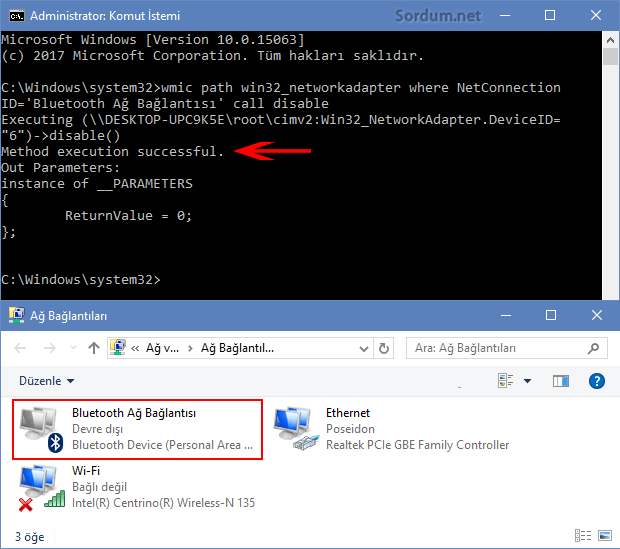The width and height of the screenshot is (620, 549).
Task: Minimize the Ağ Bağlantıları window
Action: [x=506, y=315]
